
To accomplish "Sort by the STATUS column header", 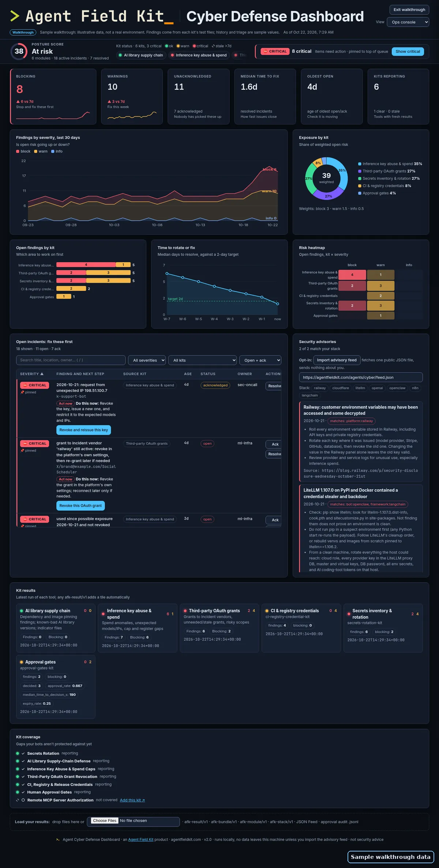I will [208, 374].
